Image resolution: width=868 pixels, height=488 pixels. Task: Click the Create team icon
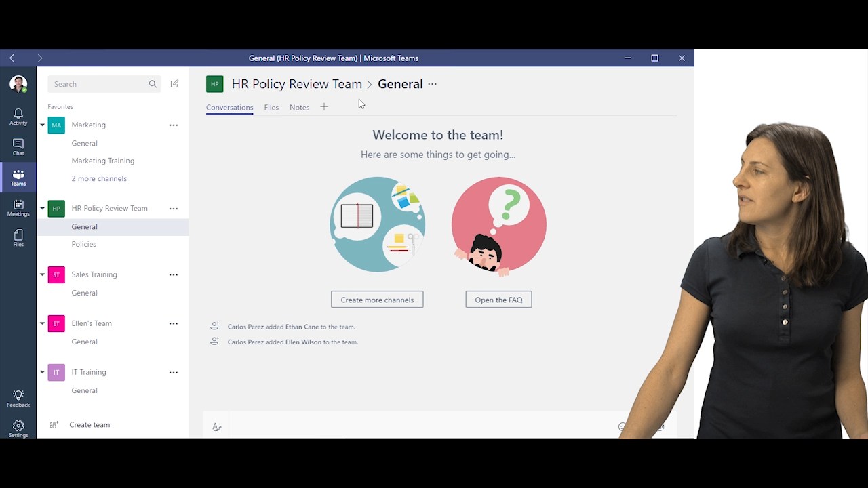point(54,425)
